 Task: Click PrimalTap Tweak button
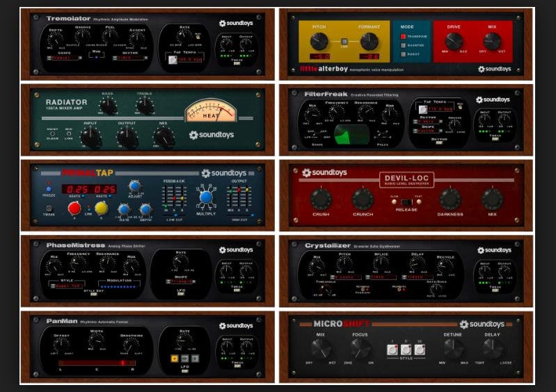49,209
